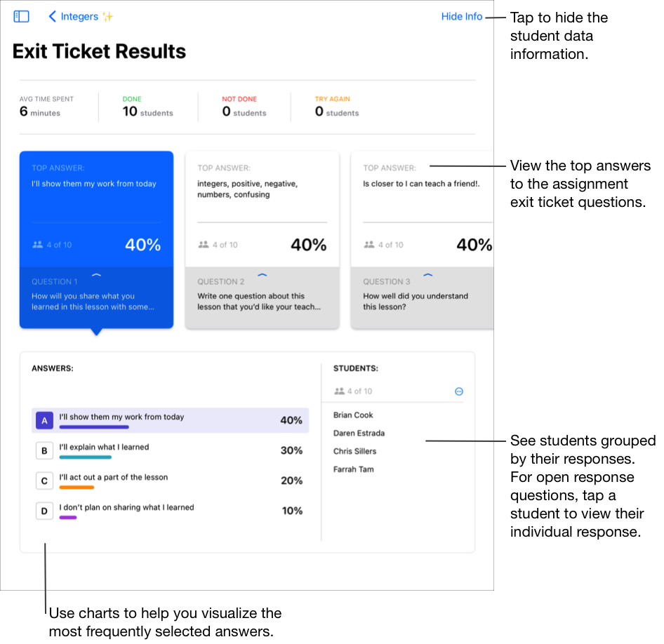Collapse the Question 3 card chevron

(428, 275)
